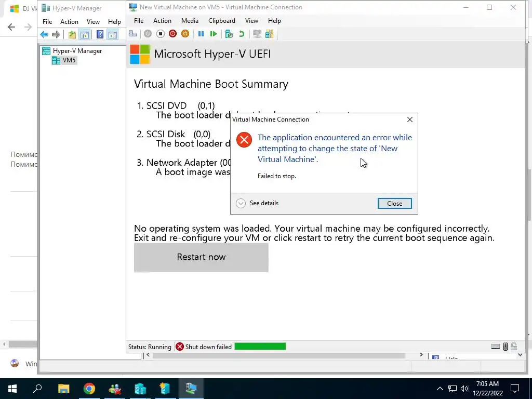Screen dimensions: 532x399
Task: Click greyed Start VM icon
Action: (x=148, y=34)
